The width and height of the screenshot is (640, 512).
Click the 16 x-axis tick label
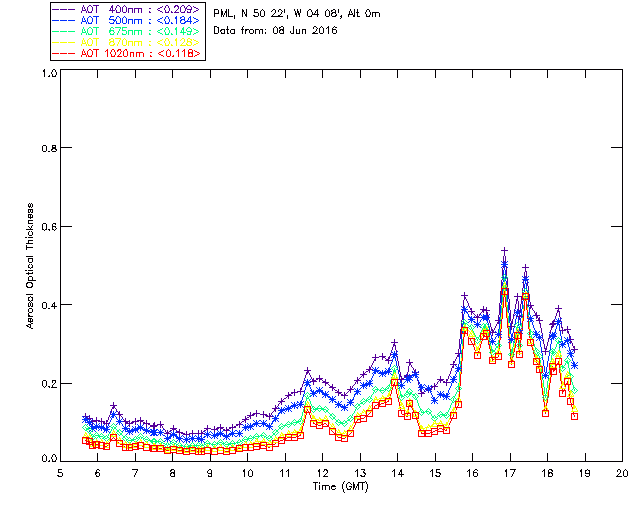473,473
